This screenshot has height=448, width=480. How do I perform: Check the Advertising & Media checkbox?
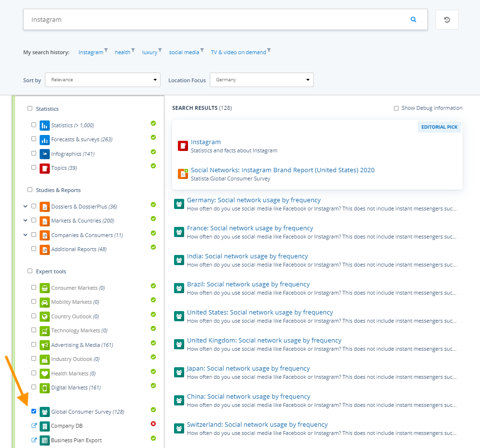click(x=34, y=344)
